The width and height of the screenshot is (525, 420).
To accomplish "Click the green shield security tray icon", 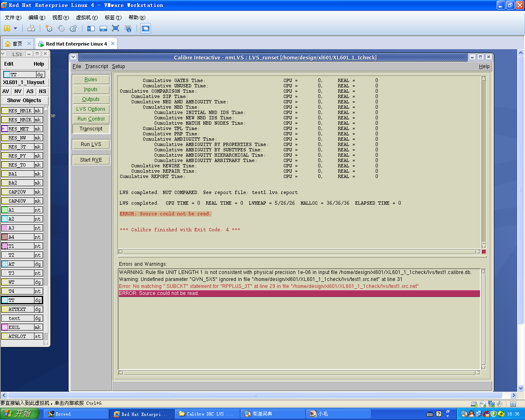I will [494, 414].
